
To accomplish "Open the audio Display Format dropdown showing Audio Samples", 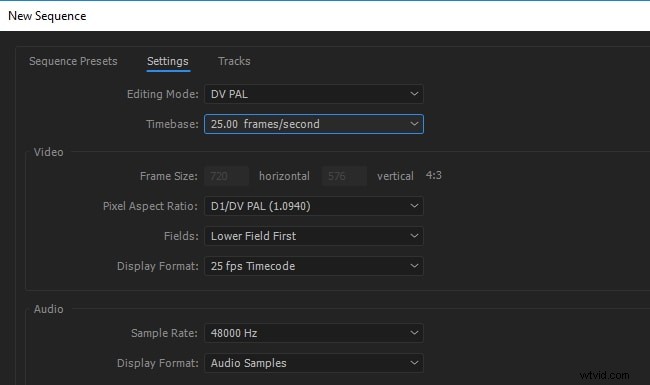I will [314, 363].
